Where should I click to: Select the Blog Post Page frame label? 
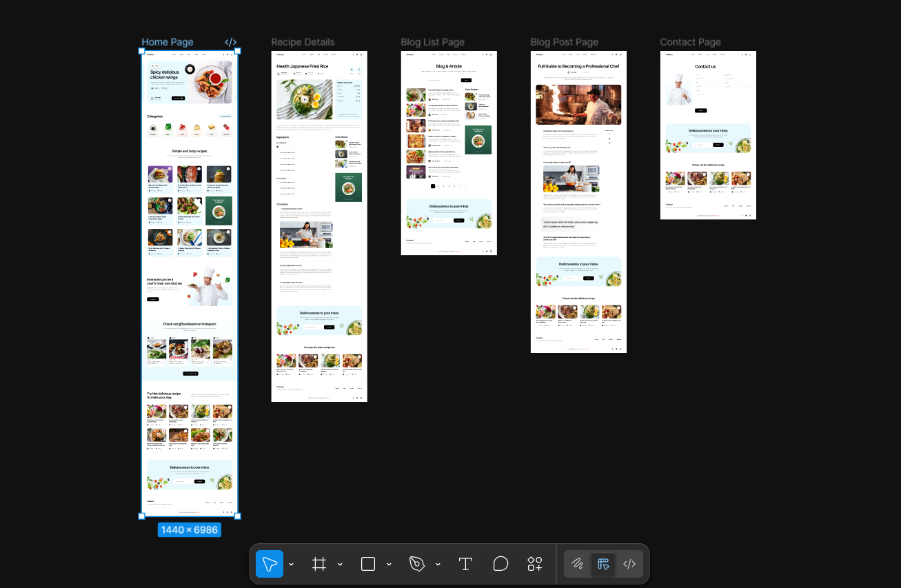pyautogui.click(x=565, y=42)
